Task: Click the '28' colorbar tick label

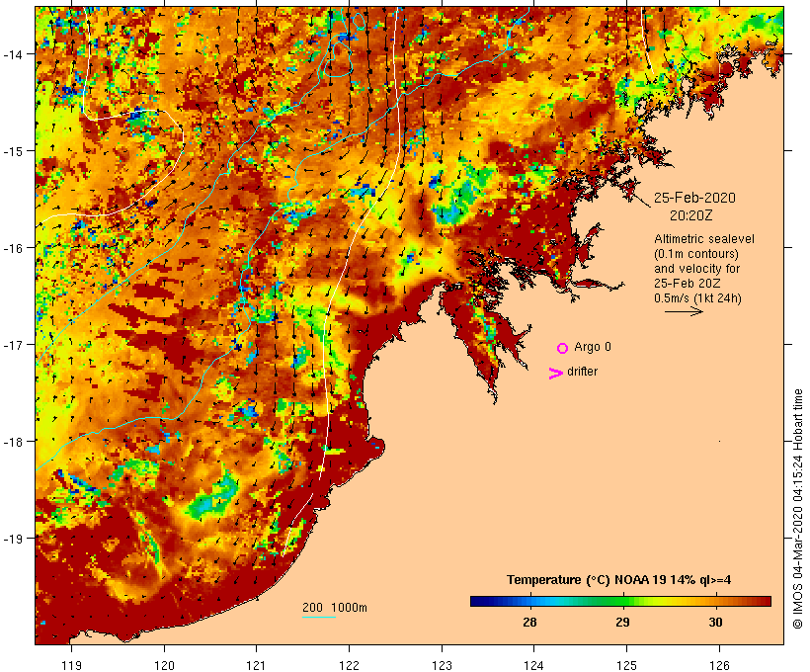Action: pos(529,622)
